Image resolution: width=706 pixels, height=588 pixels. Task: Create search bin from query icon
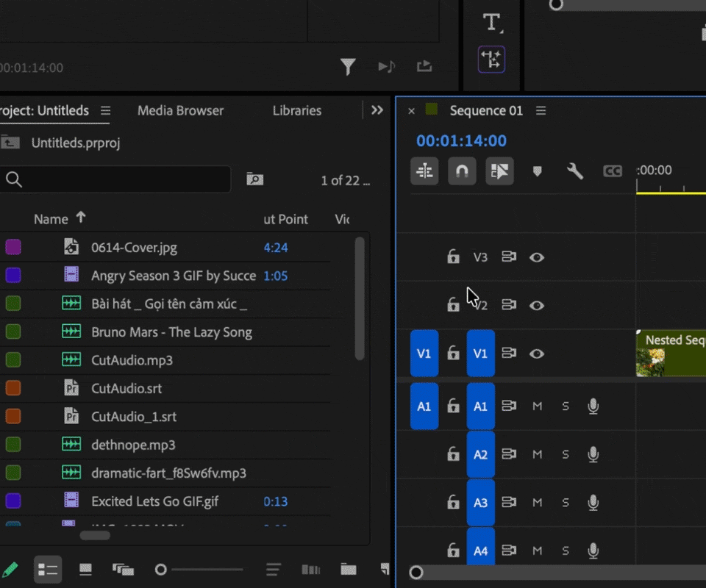tap(255, 179)
